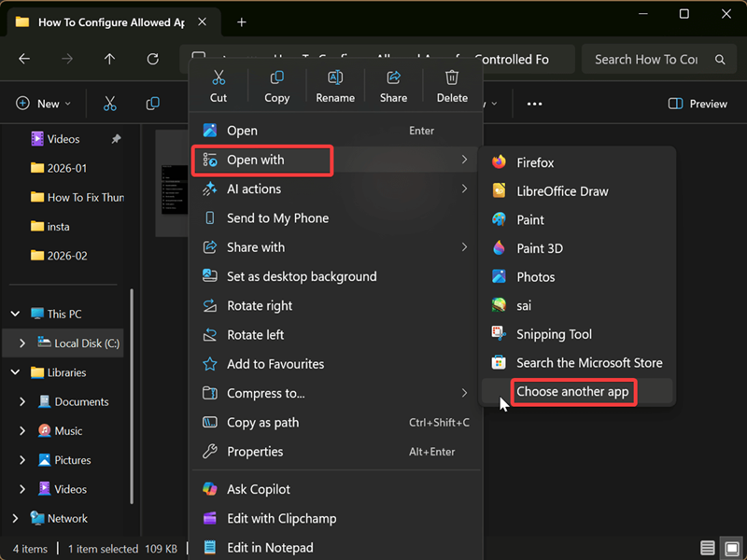Expand the Local Disk (C:) tree node
The height and width of the screenshot is (560, 747).
coord(22,343)
